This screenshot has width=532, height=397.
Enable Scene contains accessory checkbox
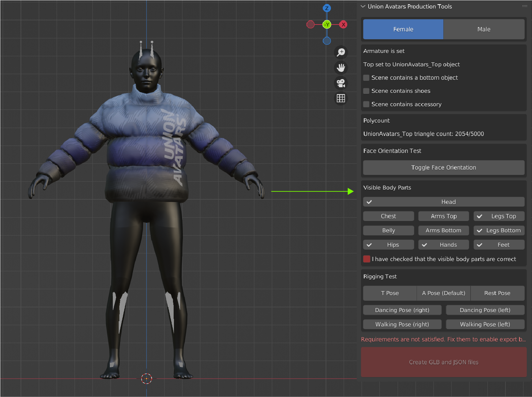click(366, 104)
